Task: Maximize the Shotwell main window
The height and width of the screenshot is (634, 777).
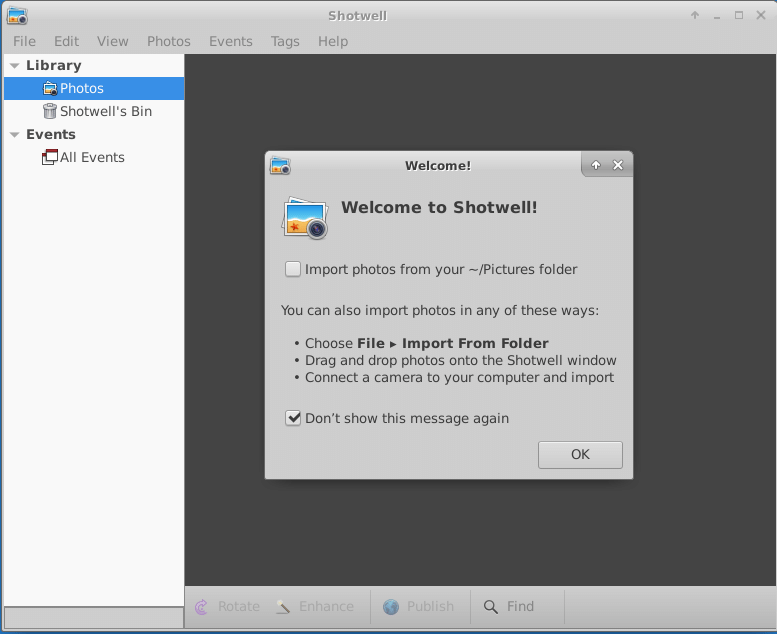Action: click(739, 15)
